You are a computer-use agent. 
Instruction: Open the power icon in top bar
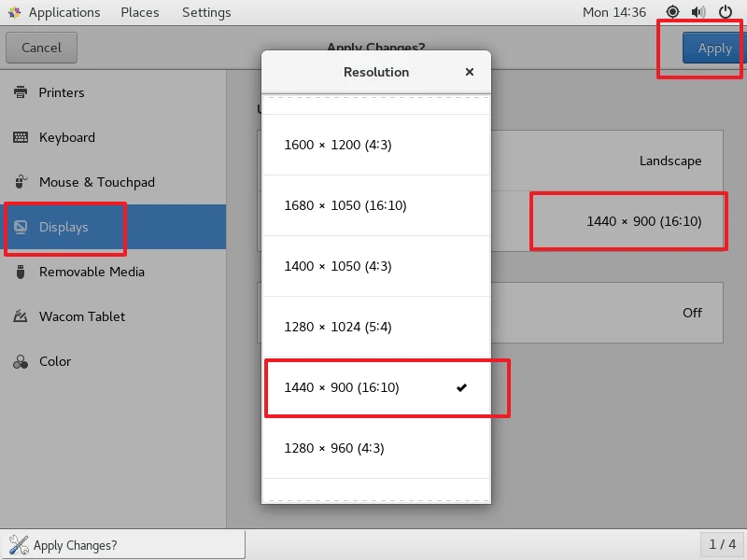pyautogui.click(x=726, y=12)
